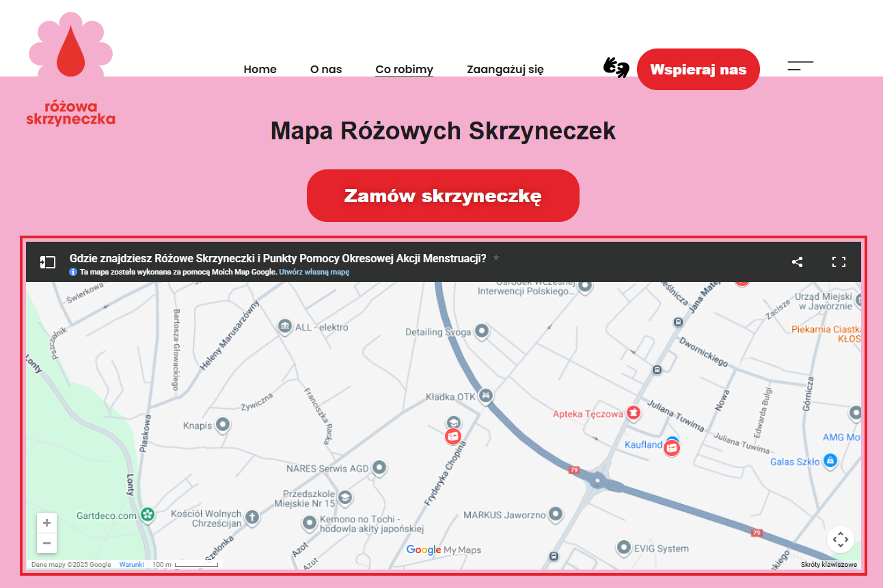Share the map via share icon
883x588 pixels.
tap(797, 262)
